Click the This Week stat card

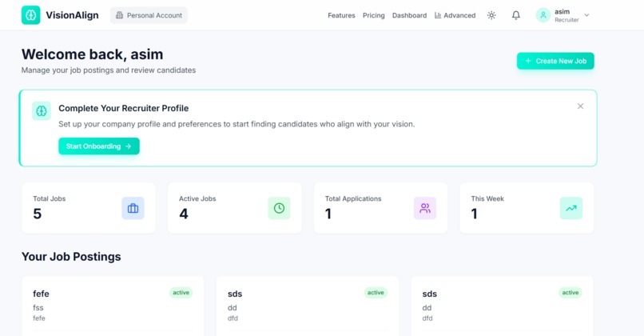pos(527,208)
